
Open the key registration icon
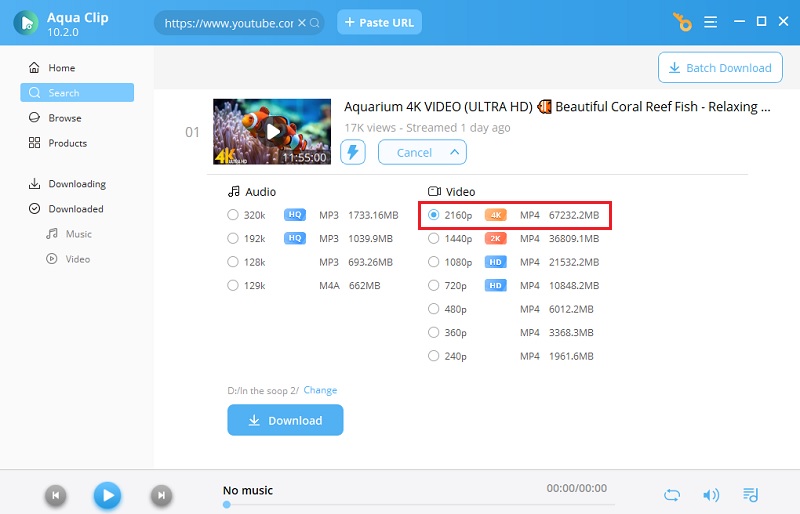[682, 22]
